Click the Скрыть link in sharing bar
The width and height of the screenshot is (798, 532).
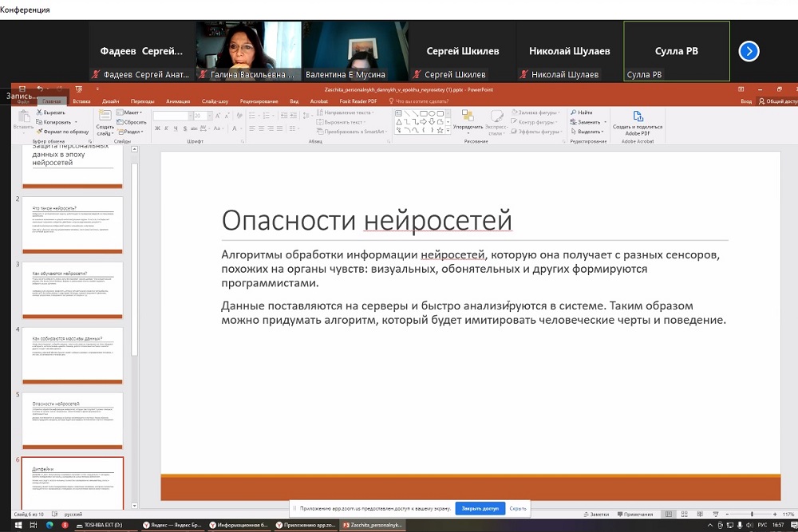tap(518, 508)
